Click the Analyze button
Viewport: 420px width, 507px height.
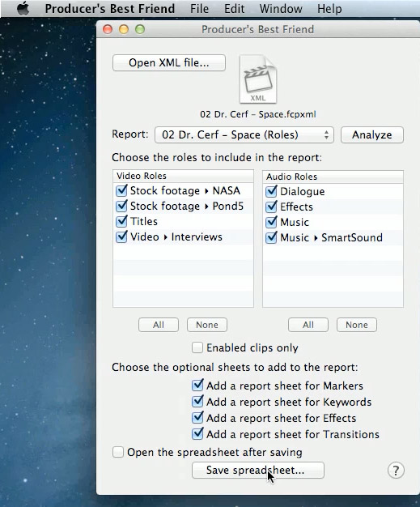372,134
